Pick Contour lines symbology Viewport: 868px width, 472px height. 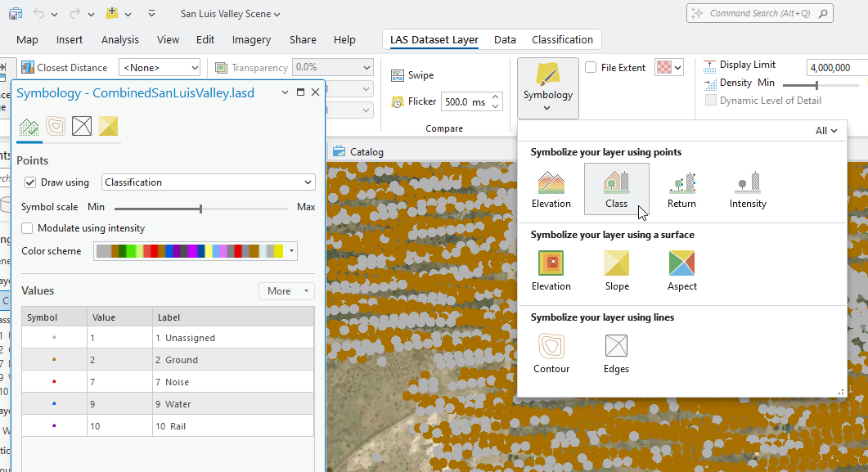pyautogui.click(x=551, y=353)
